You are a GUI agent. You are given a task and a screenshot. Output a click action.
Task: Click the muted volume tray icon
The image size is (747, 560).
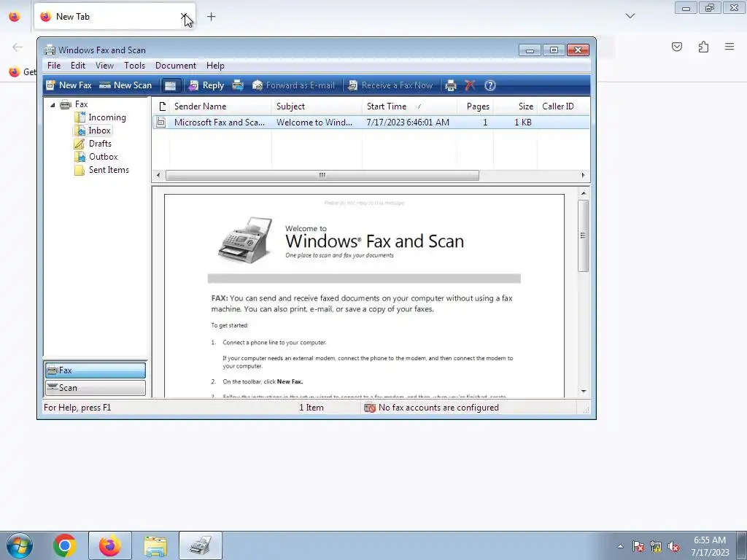[673, 546]
